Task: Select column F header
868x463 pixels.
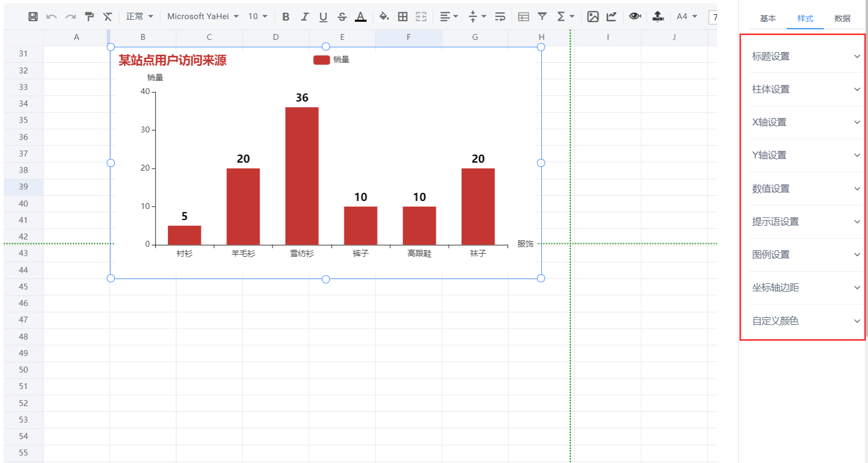Action: (409, 37)
